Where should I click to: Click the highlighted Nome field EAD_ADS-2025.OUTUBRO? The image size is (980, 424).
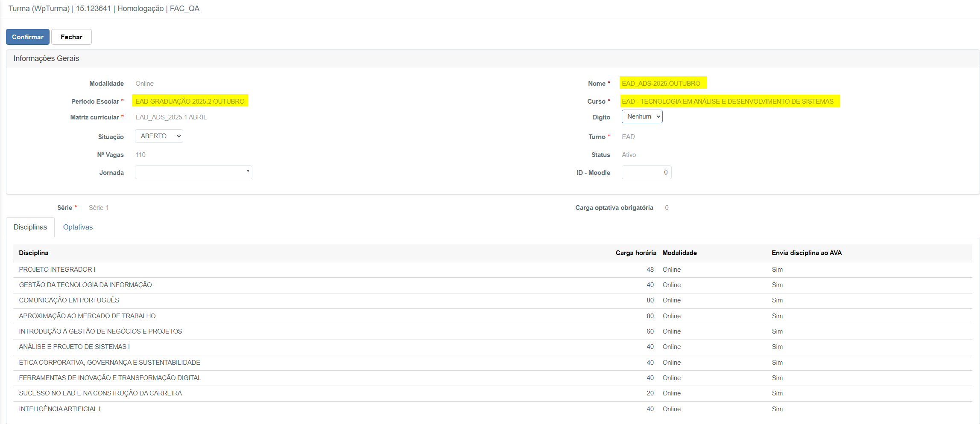[661, 84]
